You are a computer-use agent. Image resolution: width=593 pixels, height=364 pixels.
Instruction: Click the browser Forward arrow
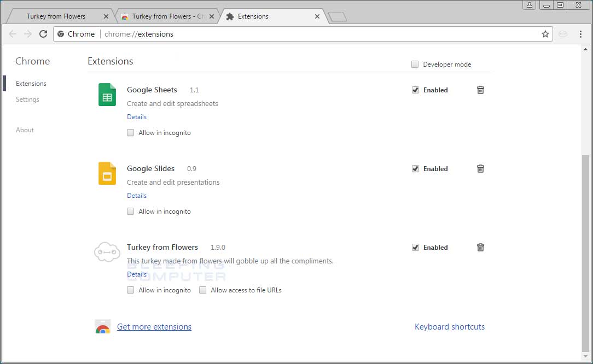coord(27,34)
